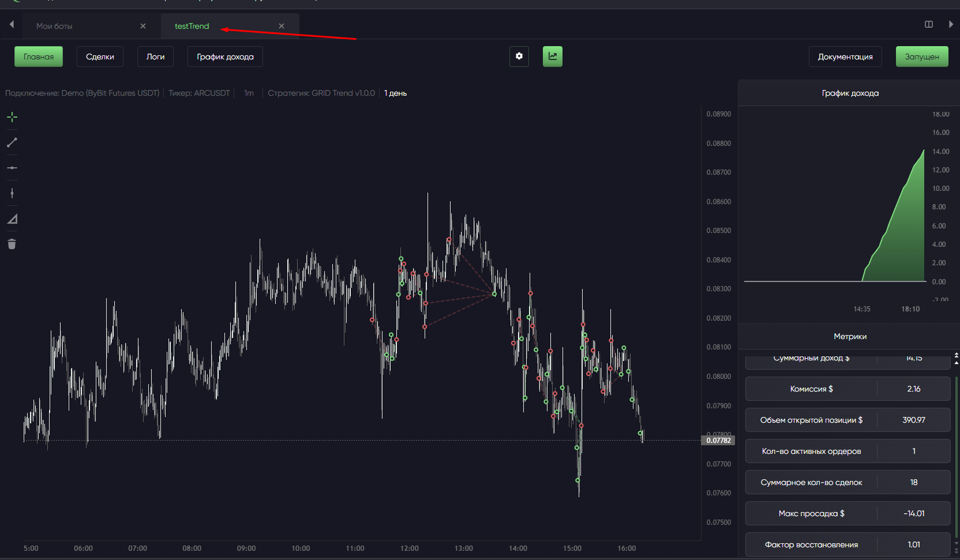The width and height of the screenshot is (960, 560).
Task: Close the testTrend tab
Action: click(x=282, y=26)
